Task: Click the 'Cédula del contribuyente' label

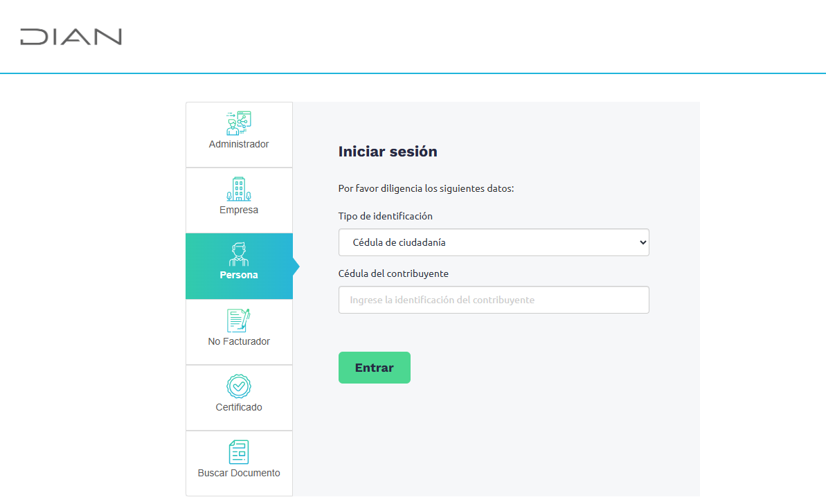Action: click(393, 273)
